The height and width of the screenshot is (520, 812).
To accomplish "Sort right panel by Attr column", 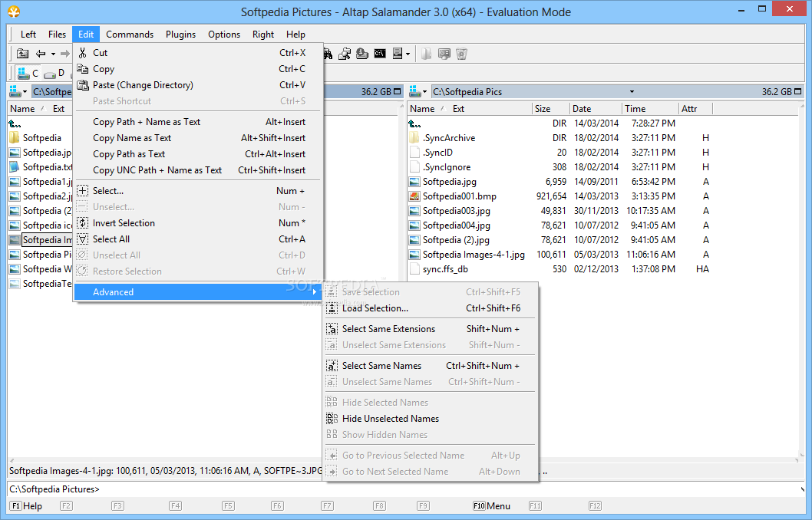I will (695, 109).
